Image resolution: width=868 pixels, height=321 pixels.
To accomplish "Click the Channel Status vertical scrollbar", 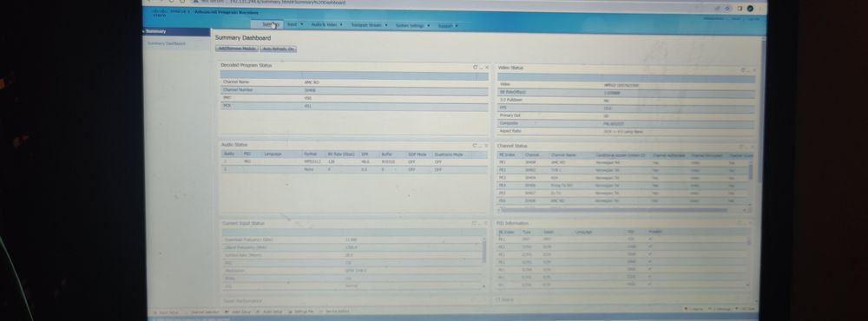I will 751,173.
